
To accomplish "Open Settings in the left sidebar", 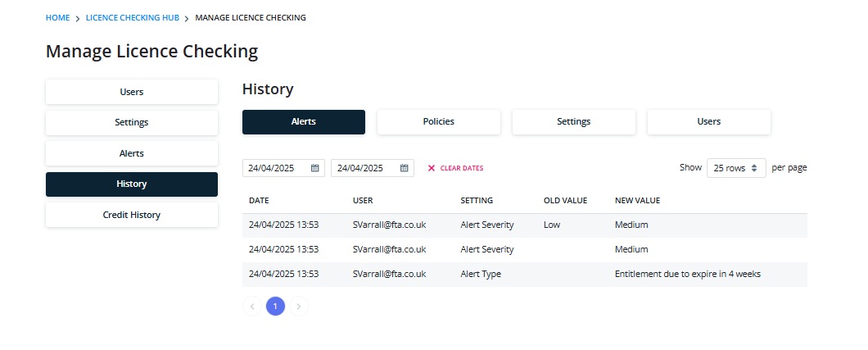I will tap(132, 122).
